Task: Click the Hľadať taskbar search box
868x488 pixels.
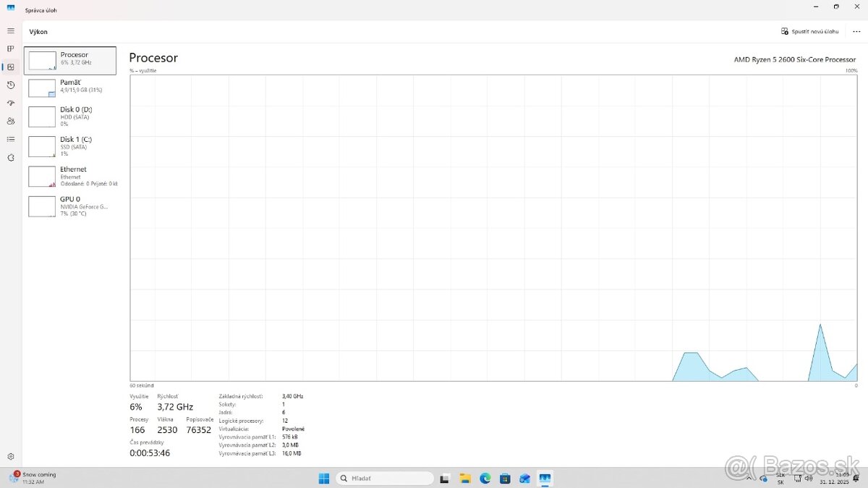Action: pos(384,479)
